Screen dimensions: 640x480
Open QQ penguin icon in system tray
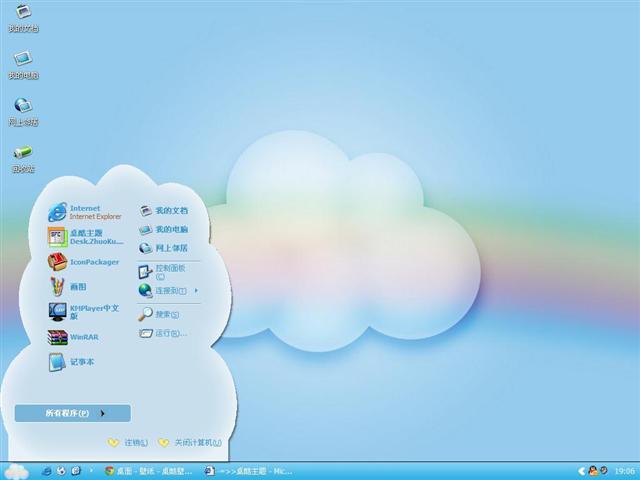point(593,471)
